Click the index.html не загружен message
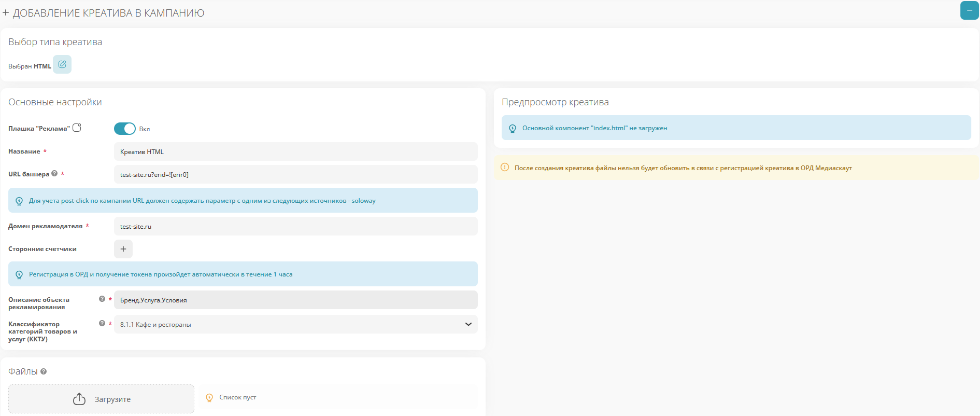 (594, 128)
